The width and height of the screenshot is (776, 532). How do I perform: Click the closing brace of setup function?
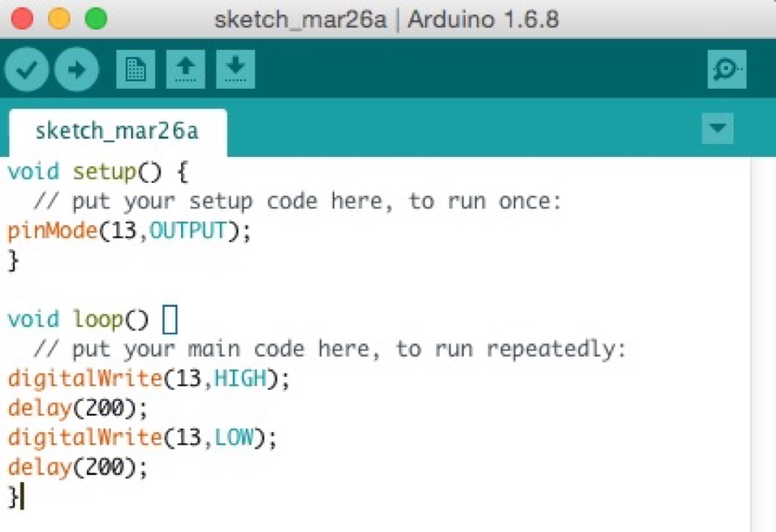coord(13,260)
